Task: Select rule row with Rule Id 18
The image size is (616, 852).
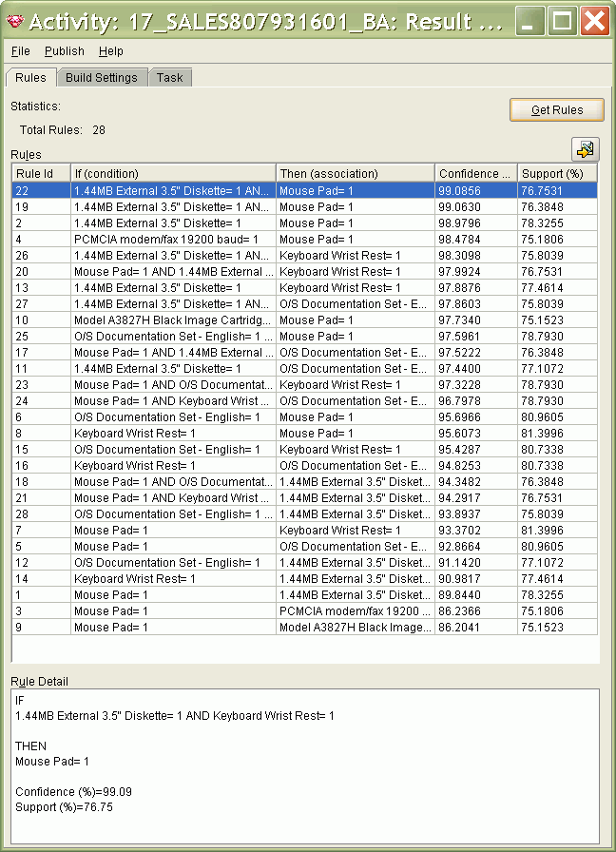Action: coord(304,482)
